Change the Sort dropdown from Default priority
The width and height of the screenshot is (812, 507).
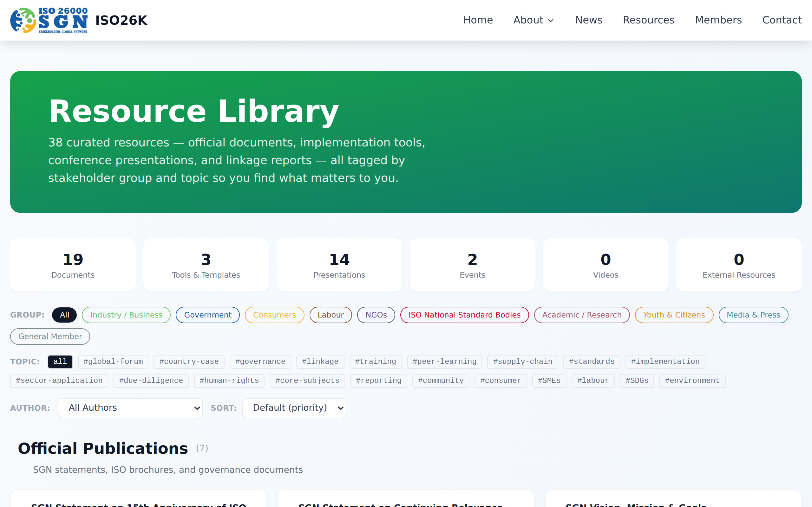[x=294, y=408]
